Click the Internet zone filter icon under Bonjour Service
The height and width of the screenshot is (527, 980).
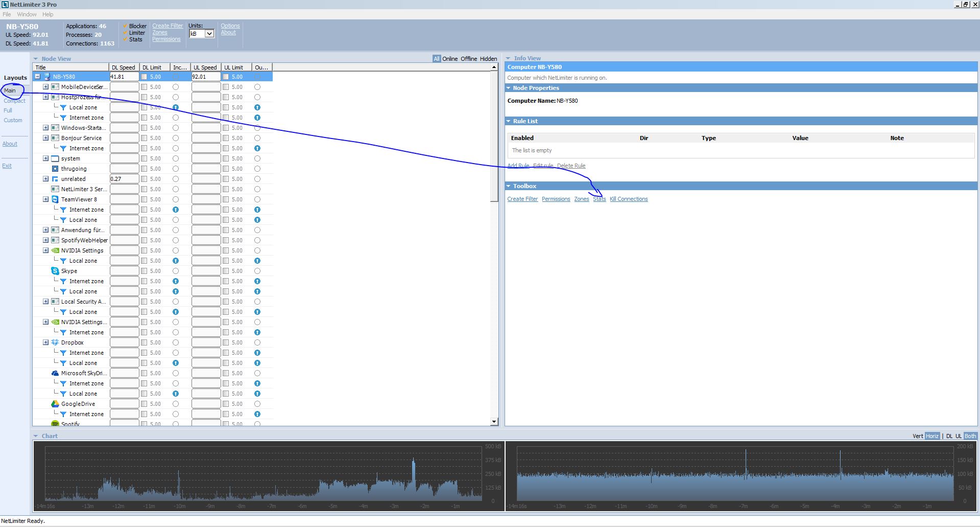pos(63,148)
